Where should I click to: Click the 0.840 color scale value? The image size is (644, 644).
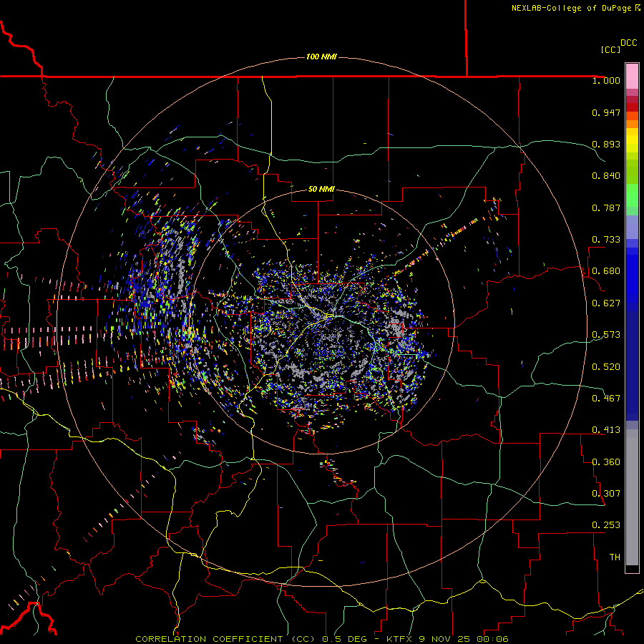click(606, 176)
